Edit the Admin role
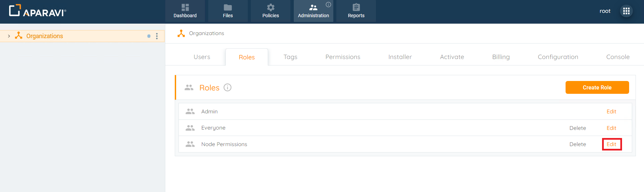 [611, 112]
